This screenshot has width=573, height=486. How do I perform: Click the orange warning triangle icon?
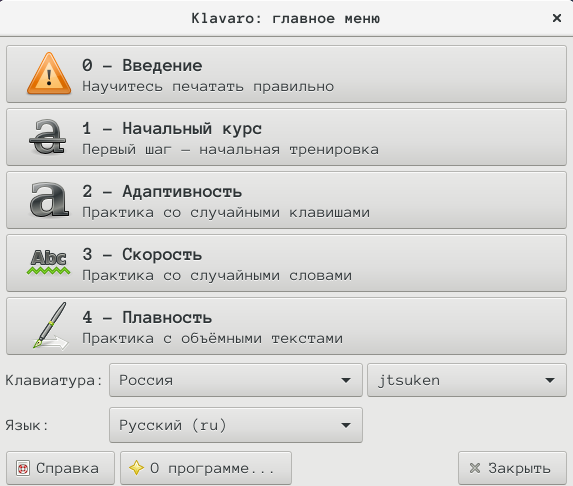point(49,73)
